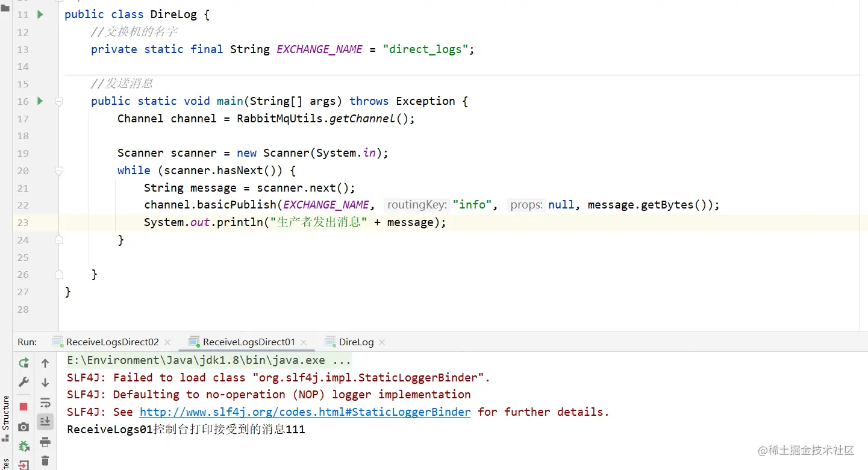Click fold end marker on line 26
This screenshot has height=470, width=868.
(x=58, y=274)
